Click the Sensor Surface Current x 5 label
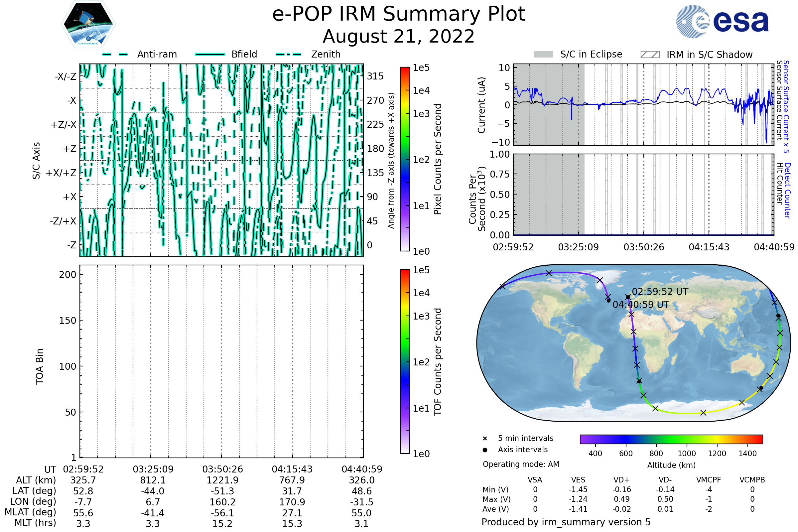Viewport: 798px width, 532px height. 786,106
